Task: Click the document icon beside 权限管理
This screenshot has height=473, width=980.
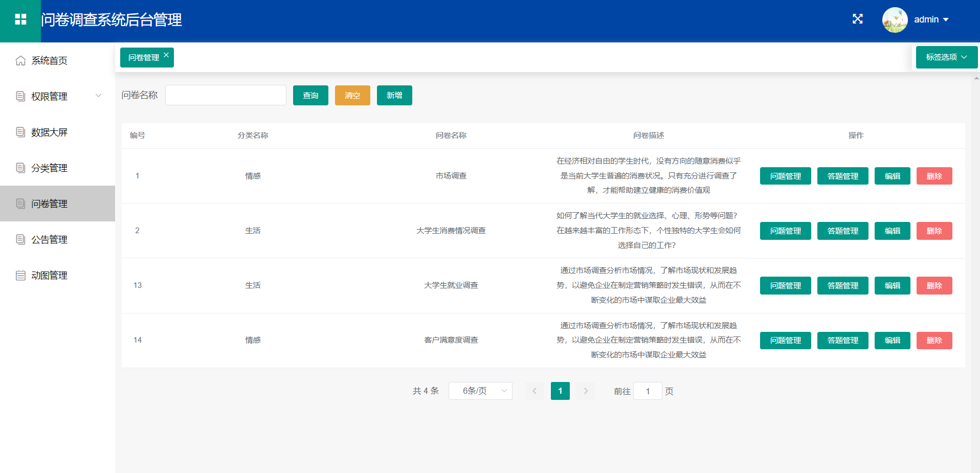Action: click(20, 96)
